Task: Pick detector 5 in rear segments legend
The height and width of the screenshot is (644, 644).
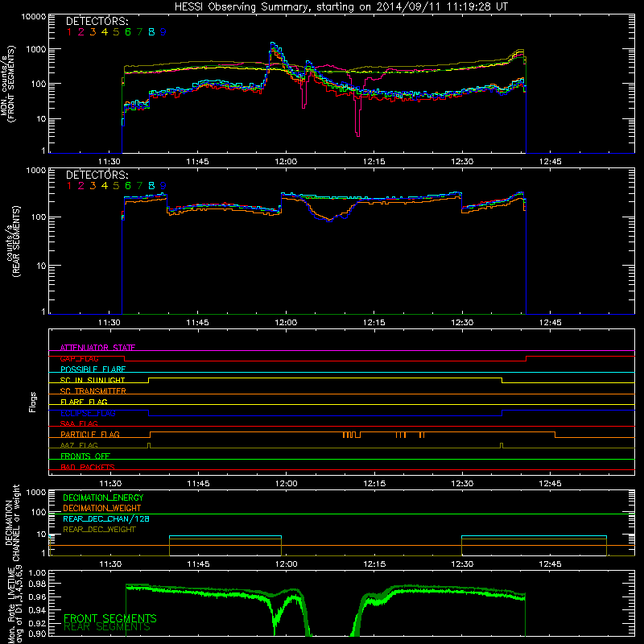Action: (x=116, y=186)
